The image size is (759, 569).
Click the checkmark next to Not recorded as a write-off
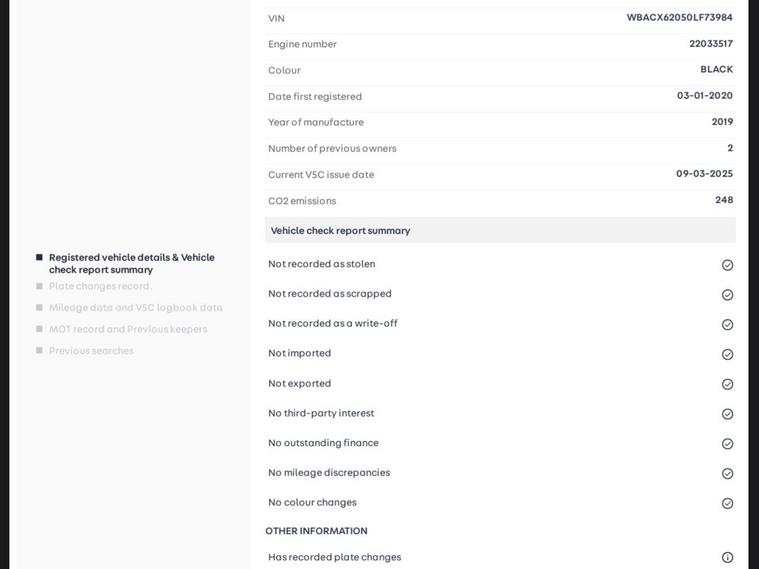(727, 325)
